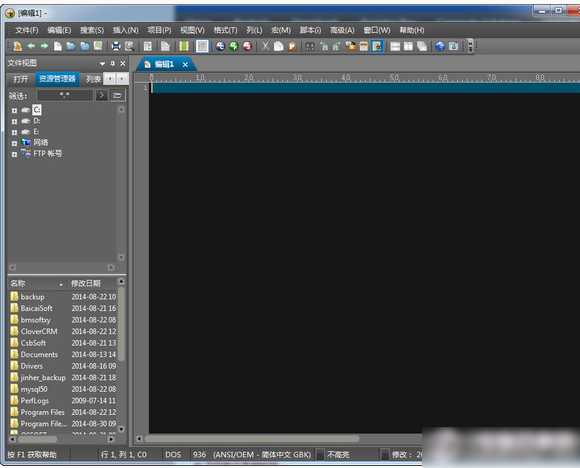580x468 pixels.
Task: Open the 文件视图 panel dropdown arrow
Action: tap(102, 64)
